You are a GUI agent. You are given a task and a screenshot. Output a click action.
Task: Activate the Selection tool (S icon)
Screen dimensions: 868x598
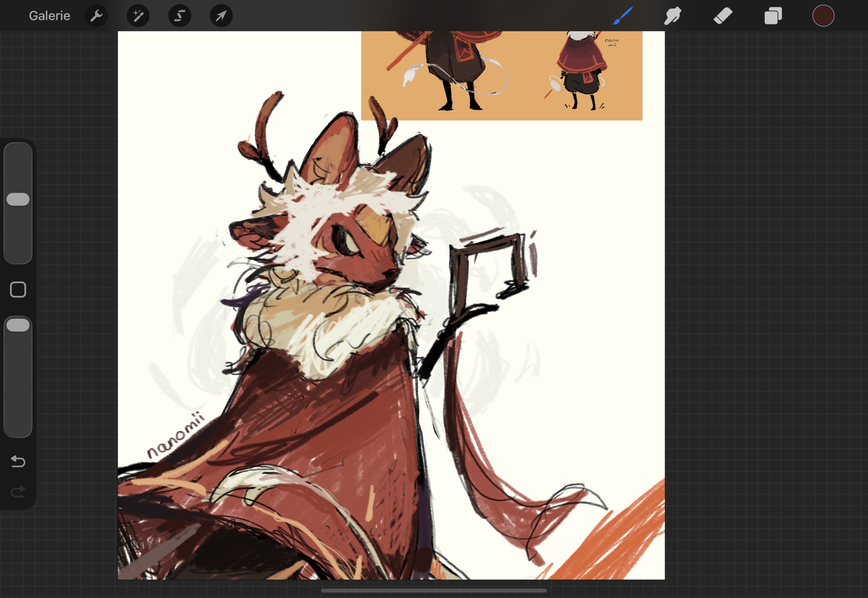(x=179, y=16)
